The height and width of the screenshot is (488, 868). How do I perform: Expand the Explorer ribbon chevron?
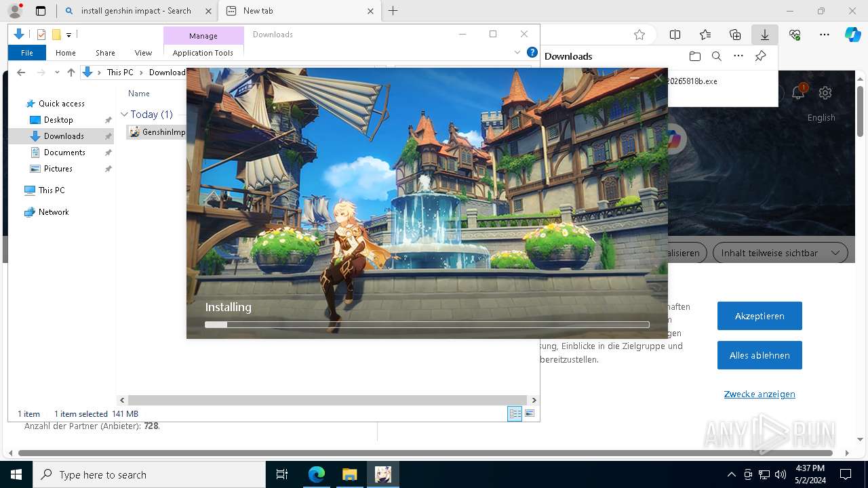[517, 52]
